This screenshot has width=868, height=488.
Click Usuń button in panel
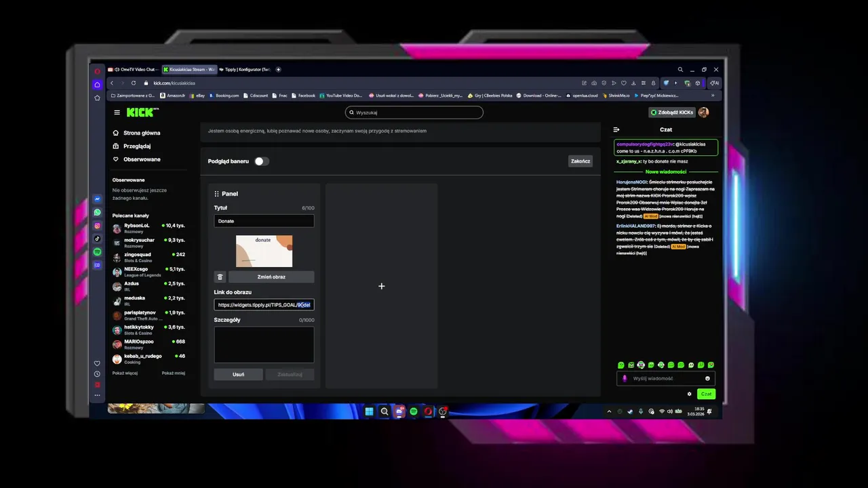238,374
